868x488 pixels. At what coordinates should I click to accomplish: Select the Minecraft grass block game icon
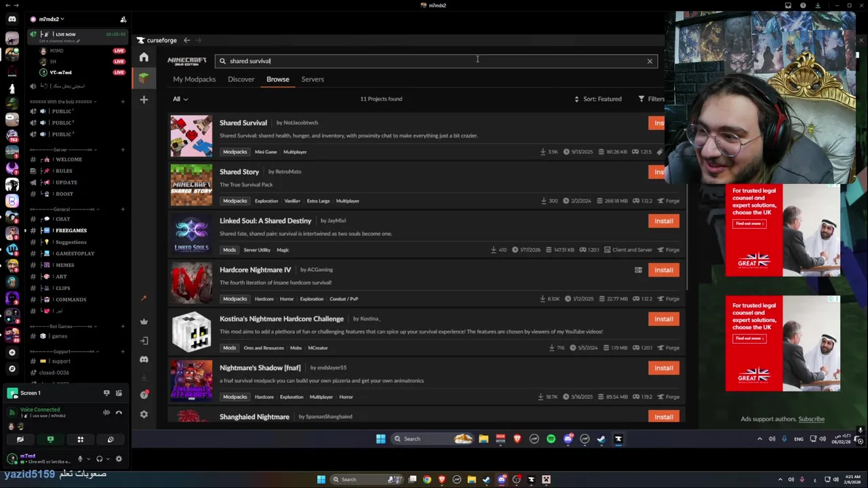pyautogui.click(x=144, y=79)
